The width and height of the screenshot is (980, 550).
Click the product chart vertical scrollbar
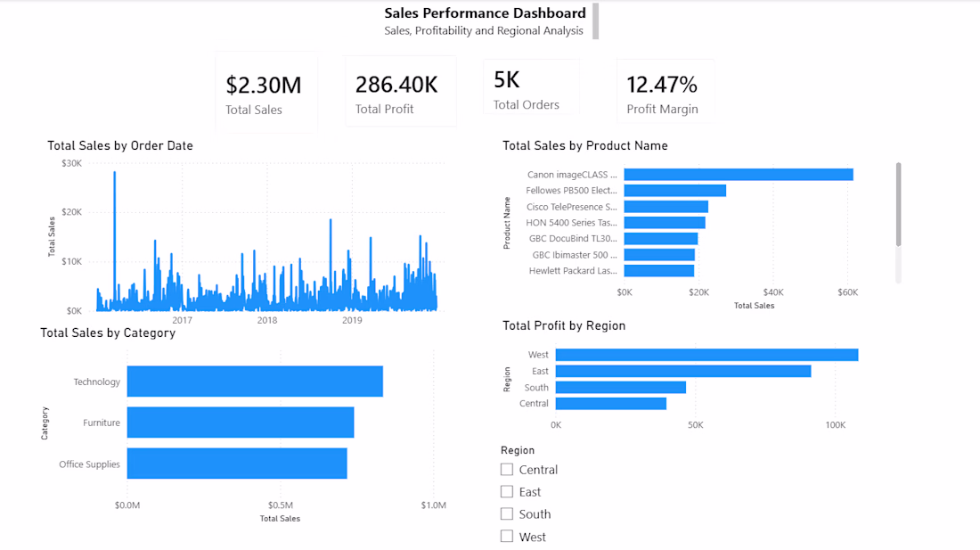[898, 204]
